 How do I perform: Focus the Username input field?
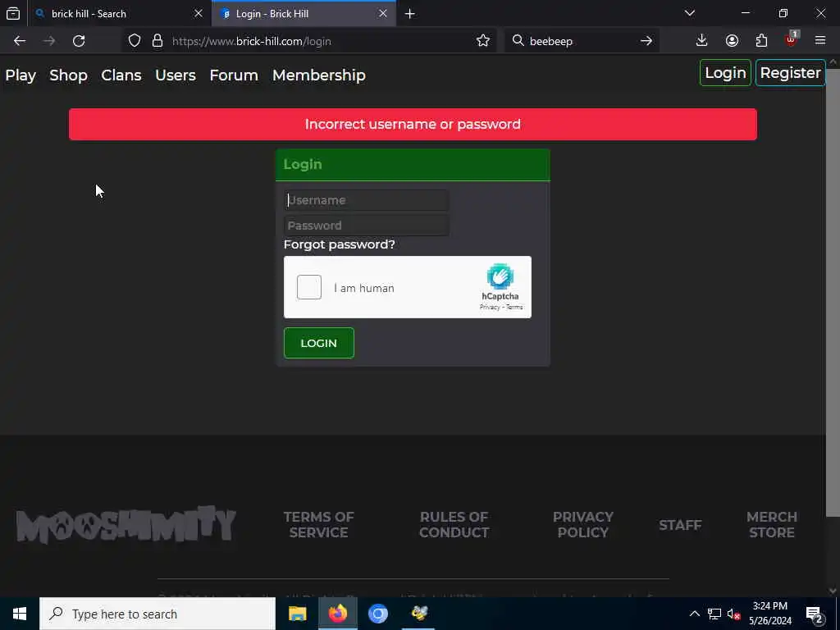(367, 200)
